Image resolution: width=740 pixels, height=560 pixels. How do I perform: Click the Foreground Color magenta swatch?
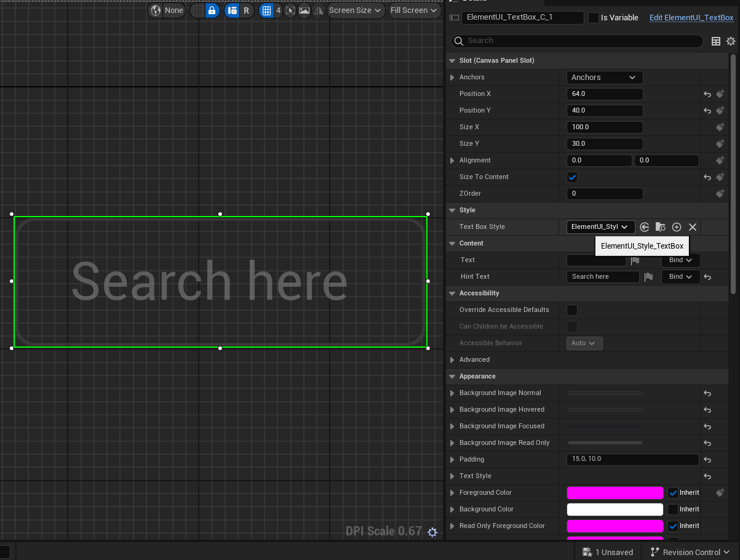click(x=615, y=493)
